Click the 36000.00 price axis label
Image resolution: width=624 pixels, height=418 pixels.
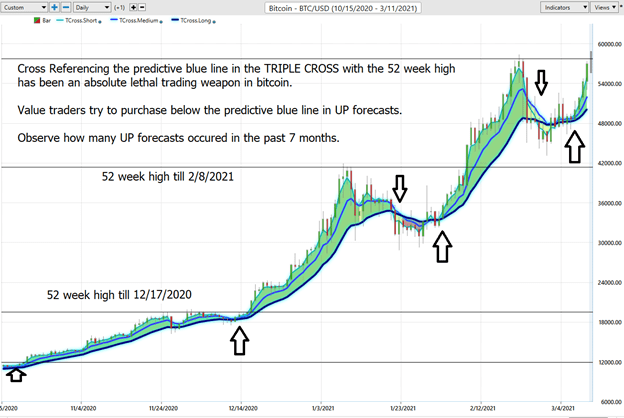click(609, 203)
